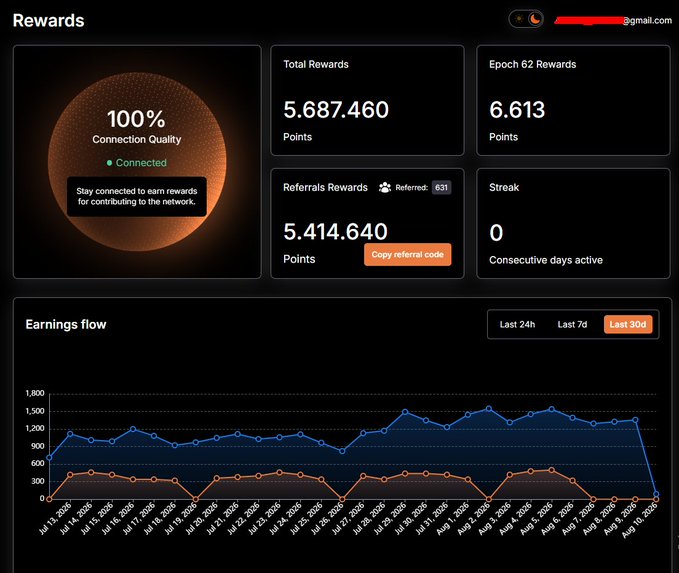Select the blue data point for Aug 2, 2026
The image size is (679, 573).
coord(488,408)
